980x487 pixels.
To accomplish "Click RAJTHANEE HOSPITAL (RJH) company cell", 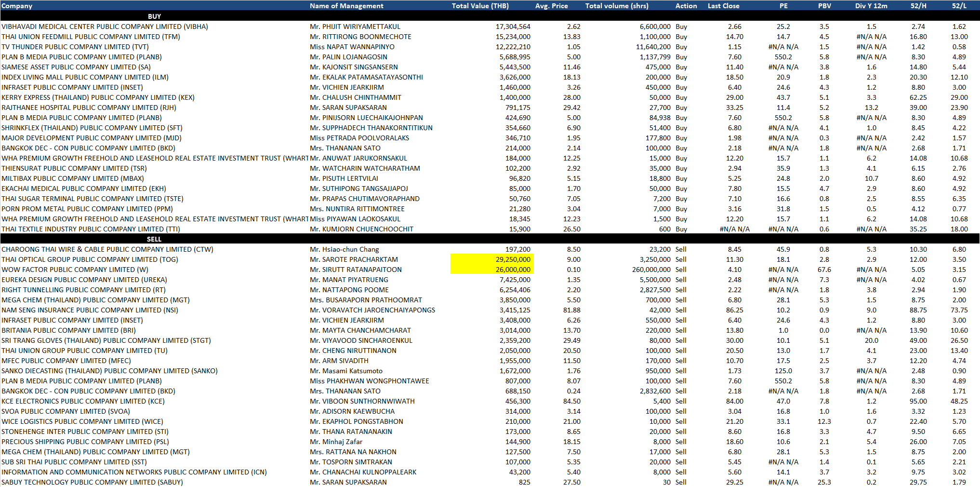I will coord(89,108).
